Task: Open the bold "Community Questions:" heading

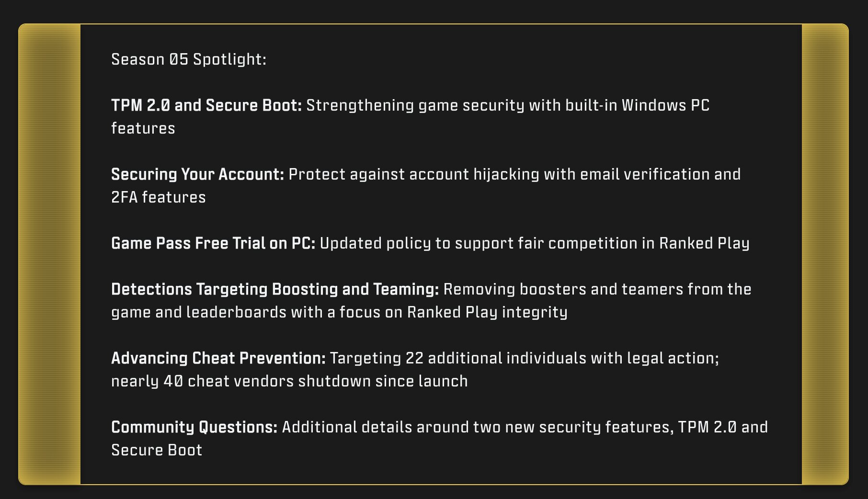Action: [x=194, y=427]
